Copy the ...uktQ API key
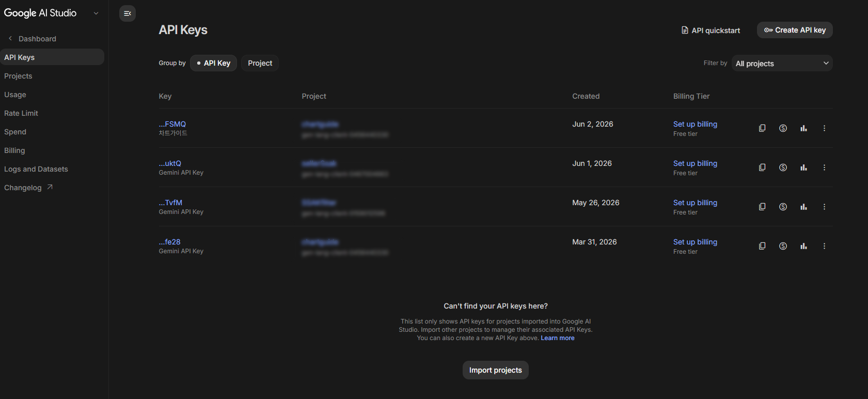This screenshot has height=399, width=868. click(x=762, y=167)
